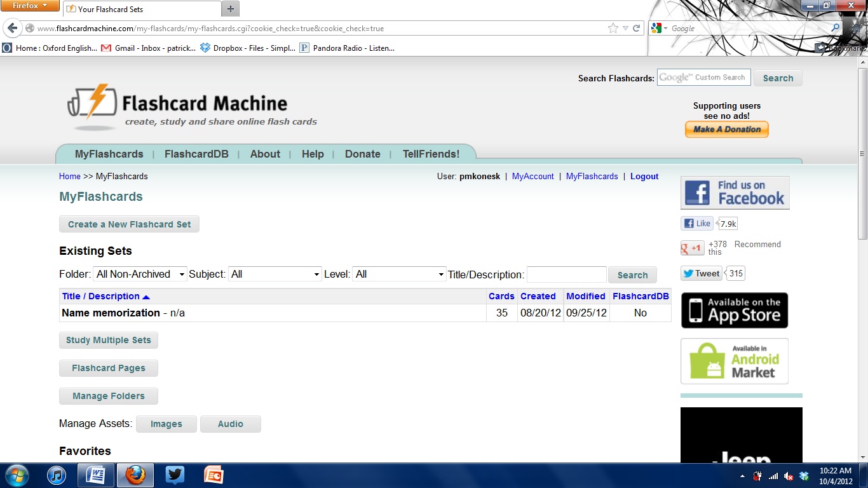Open new tab with plus button
This screenshot has height=488, width=868.
coord(230,9)
